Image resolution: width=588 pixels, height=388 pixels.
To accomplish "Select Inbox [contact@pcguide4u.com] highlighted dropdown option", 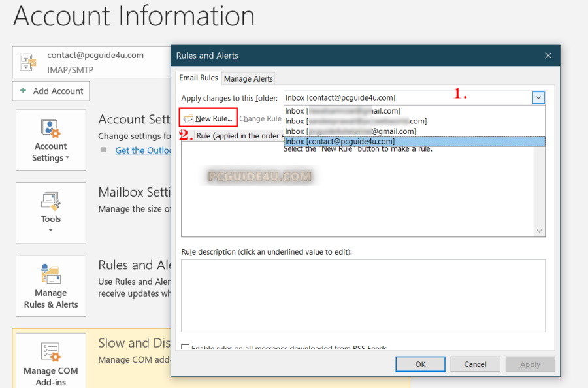I will pos(340,141).
